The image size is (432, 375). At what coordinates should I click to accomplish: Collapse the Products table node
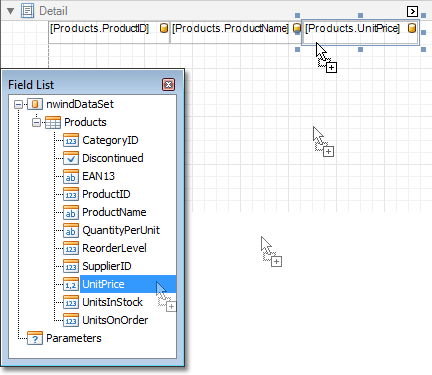[x=36, y=123]
